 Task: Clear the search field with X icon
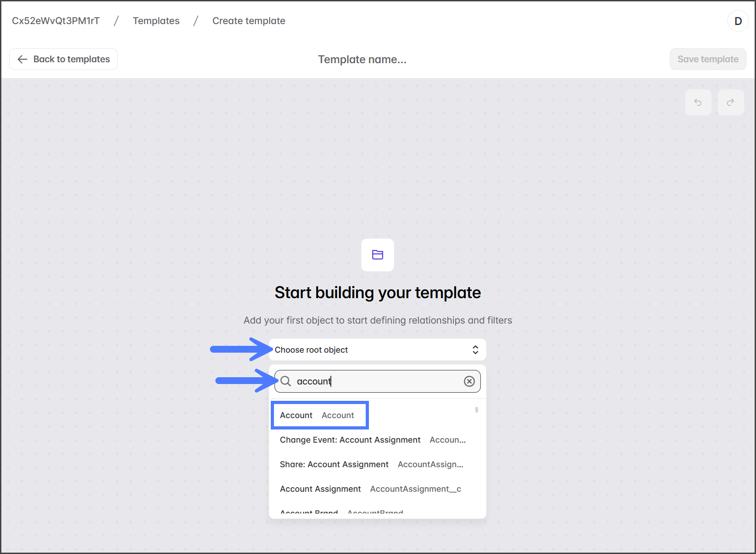pos(469,381)
